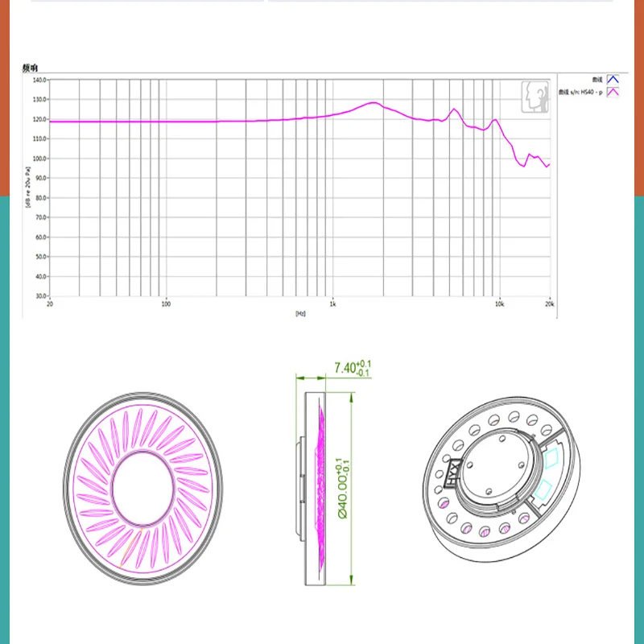Click the Ø40.00 diameter dimension label
The width and height of the screenshot is (644, 644).
pos(342,488)
